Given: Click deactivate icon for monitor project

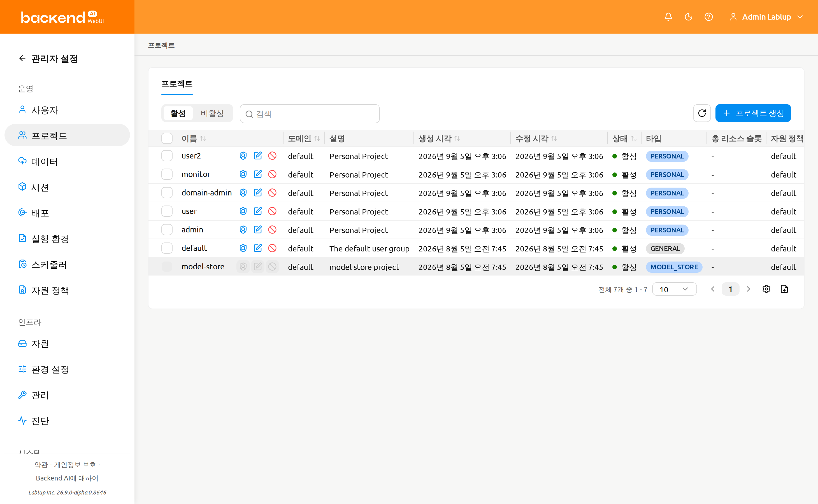Looking at the screenshot, I should click(x=273, y=174).
